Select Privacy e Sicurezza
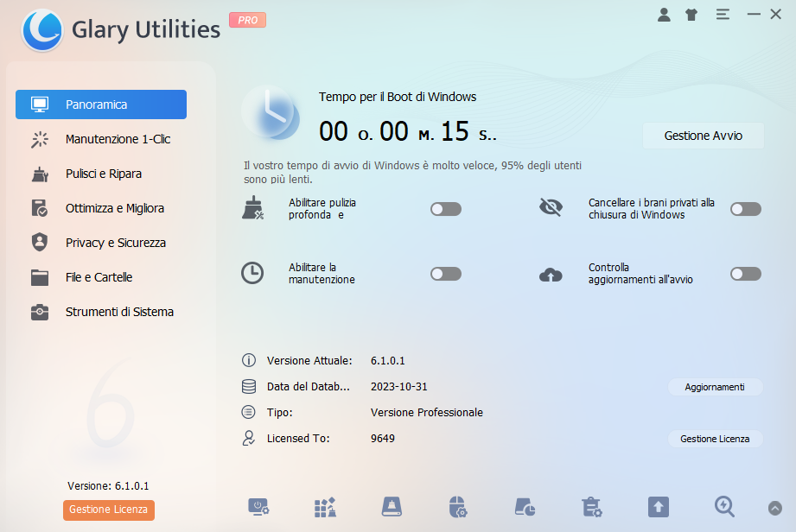The height and width of the screenshot is (532, 796). coord(101,243)
